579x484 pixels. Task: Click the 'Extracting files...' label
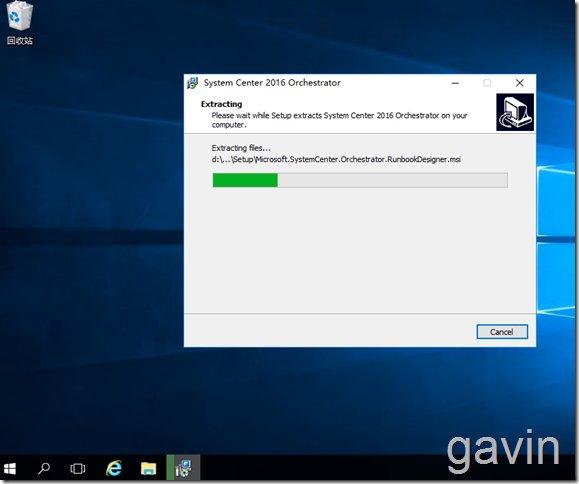(241, 148)
